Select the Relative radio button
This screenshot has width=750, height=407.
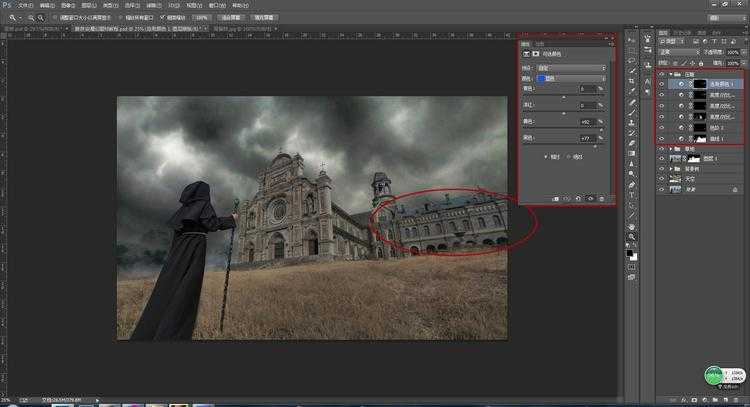(546, 157)
